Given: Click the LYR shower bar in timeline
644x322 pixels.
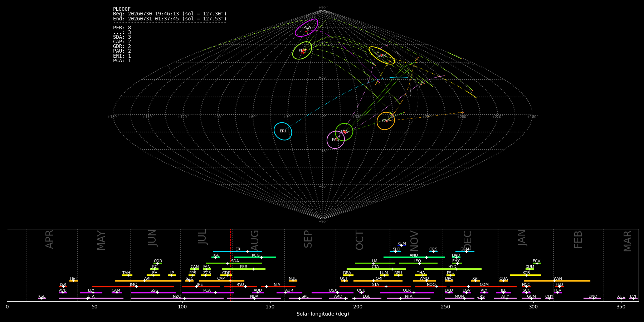Looking at the screenshot, I should pos(63,287).
